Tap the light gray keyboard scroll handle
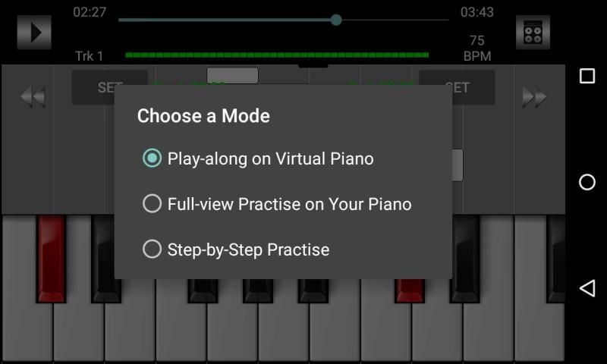The height and width of the screenshot is (364, 607). (x=232, y=75)
